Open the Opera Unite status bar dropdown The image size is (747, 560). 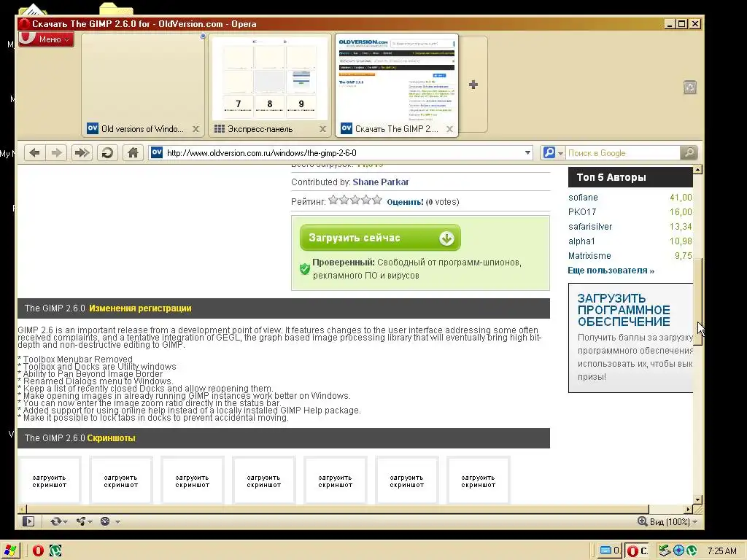click(84, 521)
